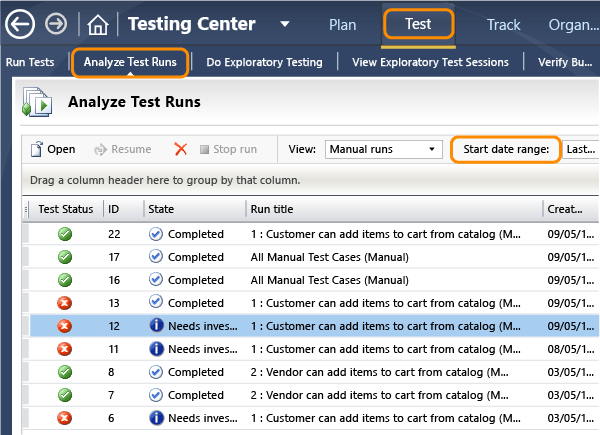The width and height of the screenshot is (600, 435).
Task: Click the Testing Center title
Action: coord(192,24)
